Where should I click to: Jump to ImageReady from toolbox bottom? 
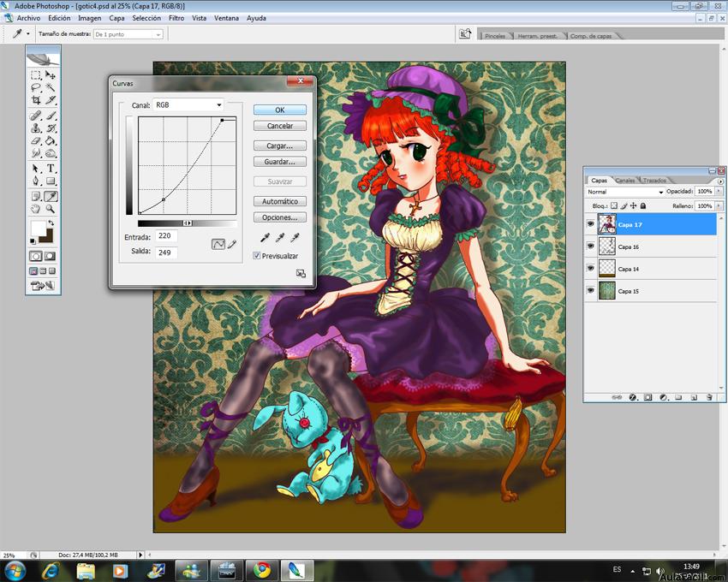pos(42,285)
